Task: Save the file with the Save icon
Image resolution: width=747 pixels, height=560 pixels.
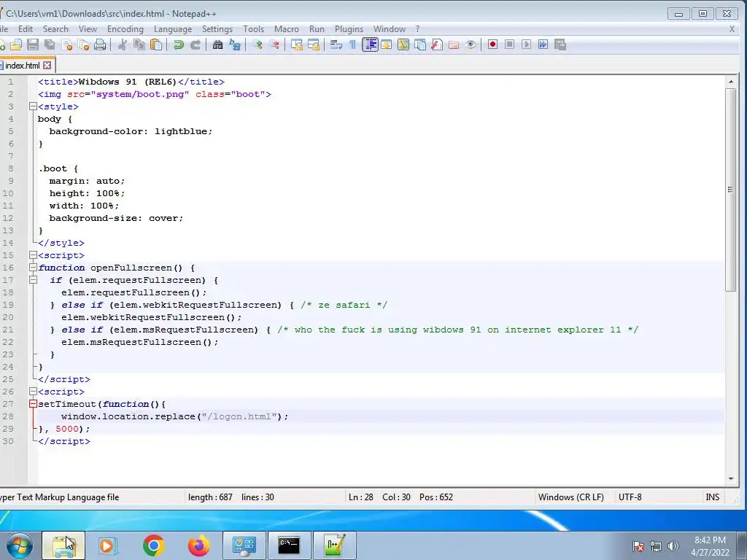Action: tap(32, 44)
